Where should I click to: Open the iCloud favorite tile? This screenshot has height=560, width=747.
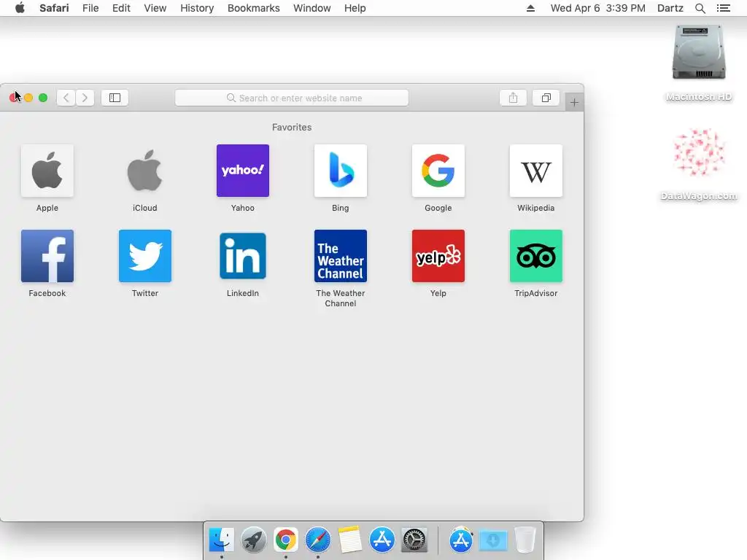tap(145, 171)
